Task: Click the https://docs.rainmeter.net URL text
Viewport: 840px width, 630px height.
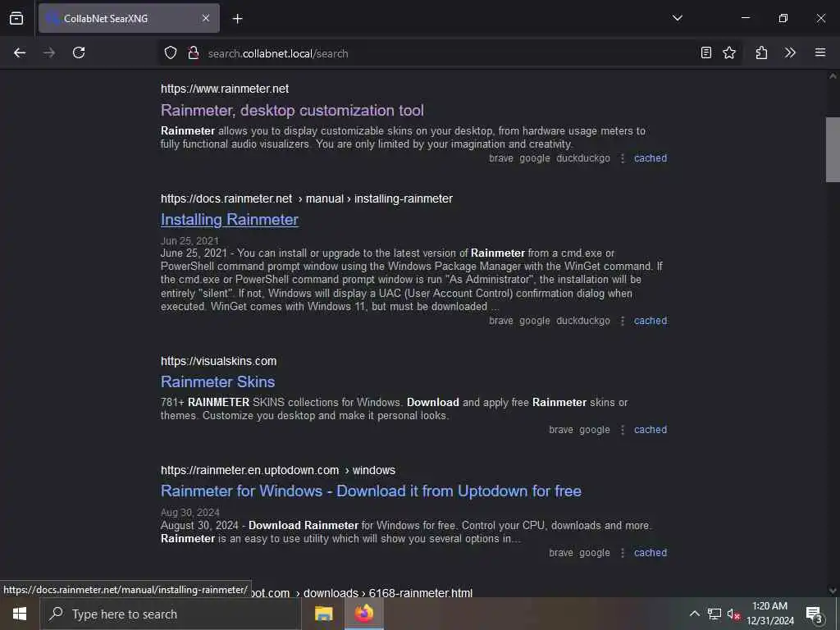Action: click(x=226, y=199)
